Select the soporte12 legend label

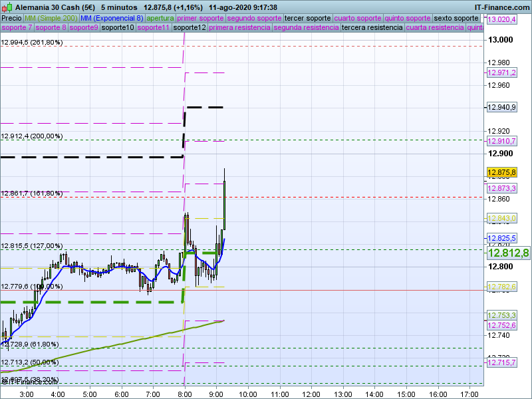189,28
